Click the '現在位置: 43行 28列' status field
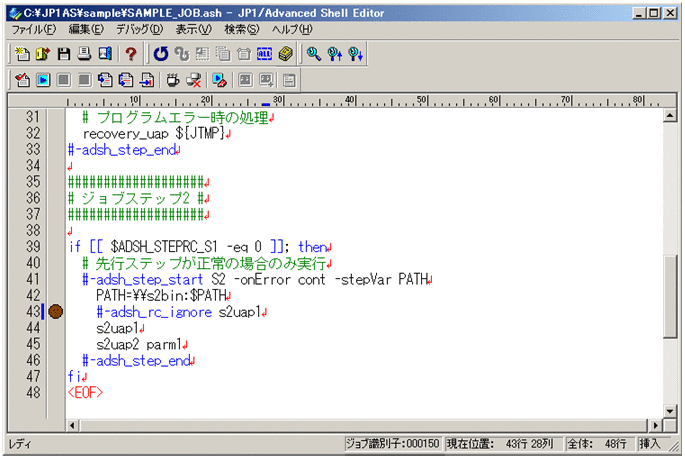685x459 pixels. pyautogui.click(x=504, y=444)
